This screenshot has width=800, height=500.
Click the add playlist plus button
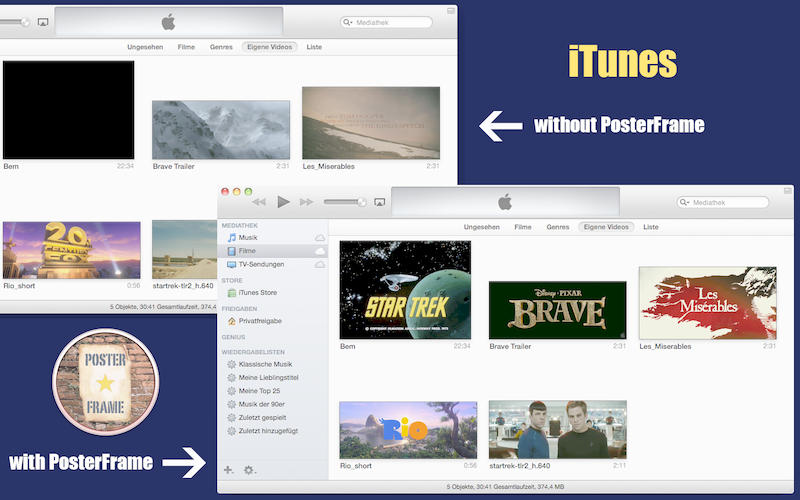click(228, 470)
